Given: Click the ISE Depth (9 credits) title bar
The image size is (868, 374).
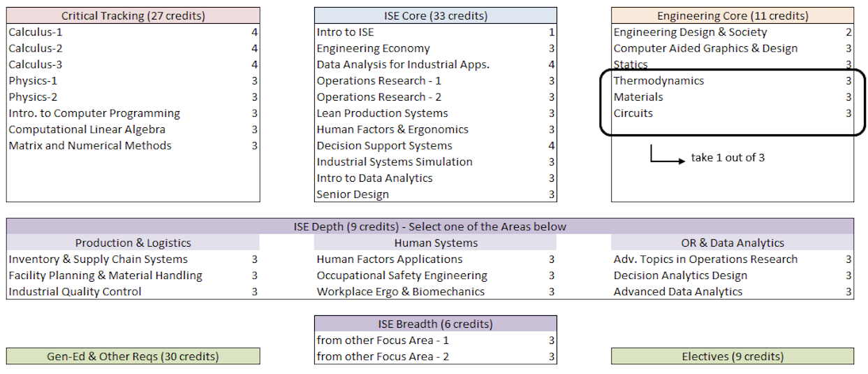Looking at the screenshot, I should (x=429, y=226).
